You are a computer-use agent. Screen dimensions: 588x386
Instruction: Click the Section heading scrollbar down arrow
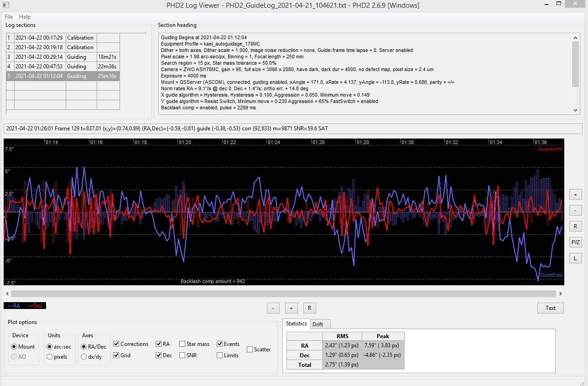(576, 110)
